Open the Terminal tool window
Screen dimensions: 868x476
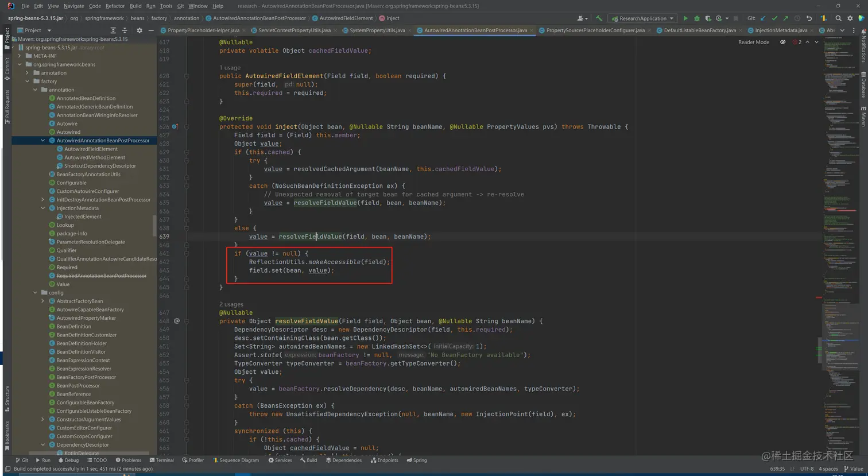[x=161, y=460]
